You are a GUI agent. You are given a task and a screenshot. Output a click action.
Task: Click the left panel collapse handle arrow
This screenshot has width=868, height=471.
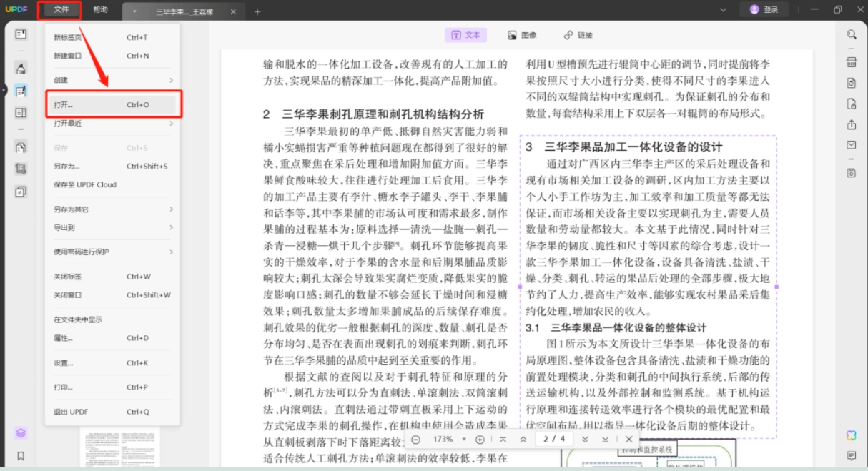point(4,90)
